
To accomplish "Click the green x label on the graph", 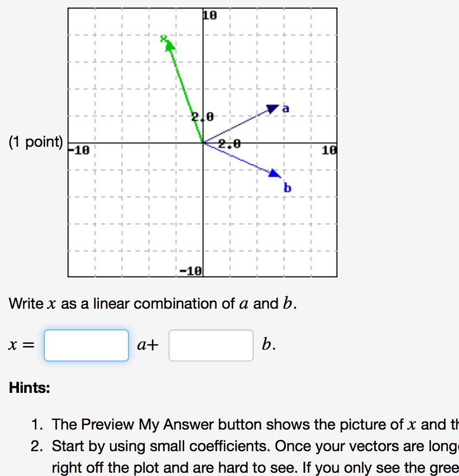I will 163,38.
